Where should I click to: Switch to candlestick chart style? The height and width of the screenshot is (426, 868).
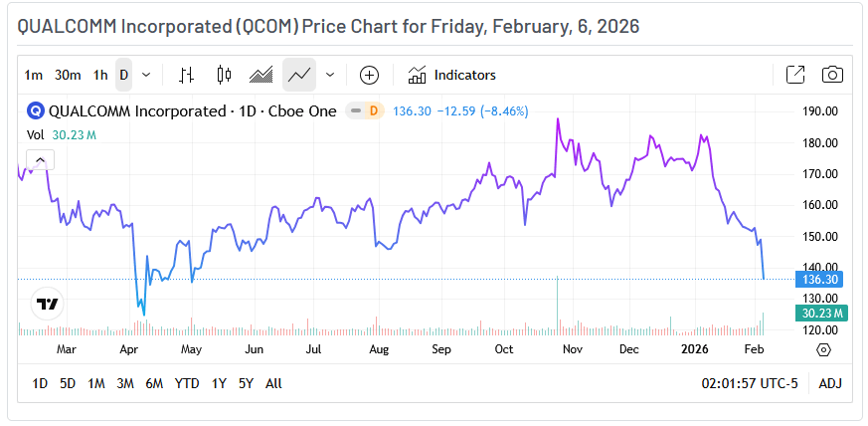[224, 75]
